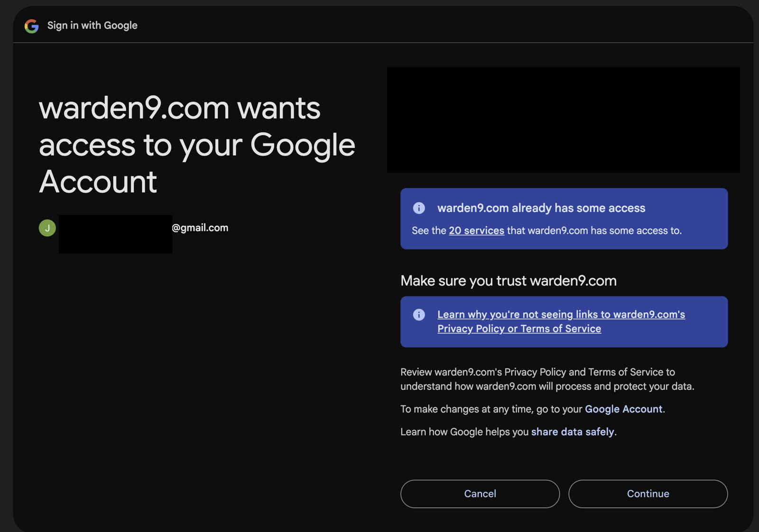Click the 'Review warden9.com's Privacy Policy' paragraph

(547, 379)
